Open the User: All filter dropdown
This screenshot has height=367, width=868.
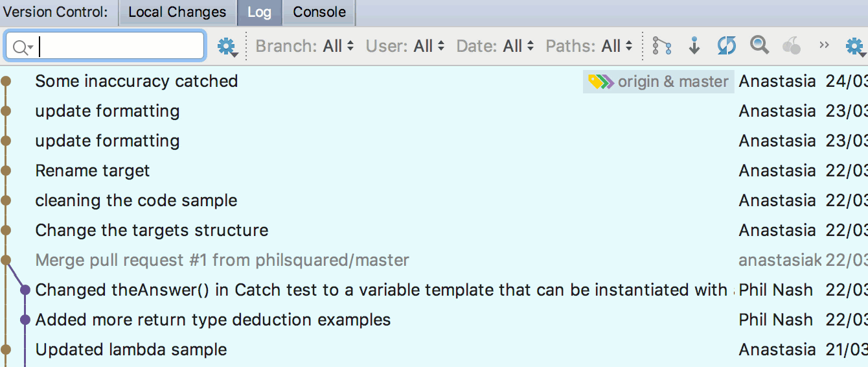(x=405, y=46)
